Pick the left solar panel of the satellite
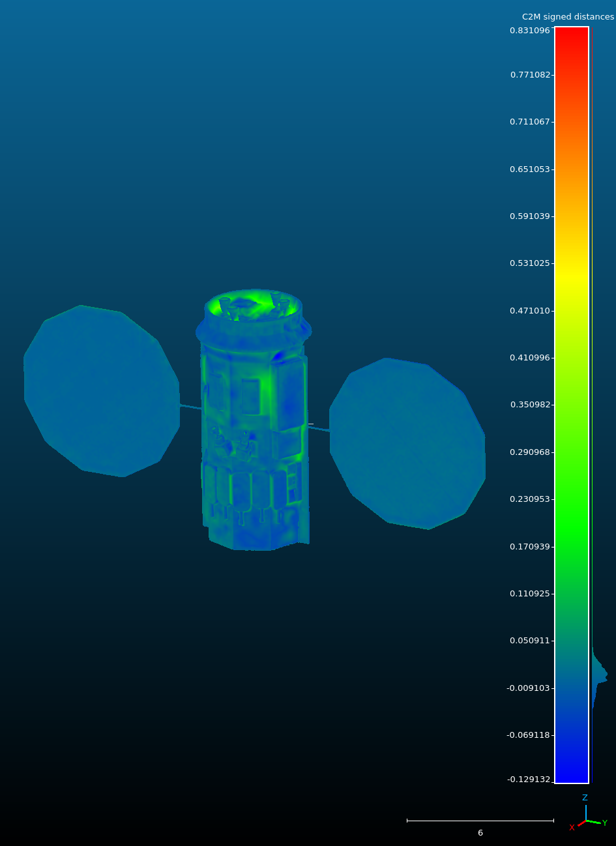Viewport: 616px width, 846px height. pyautogui.click(x=101, y=391)
